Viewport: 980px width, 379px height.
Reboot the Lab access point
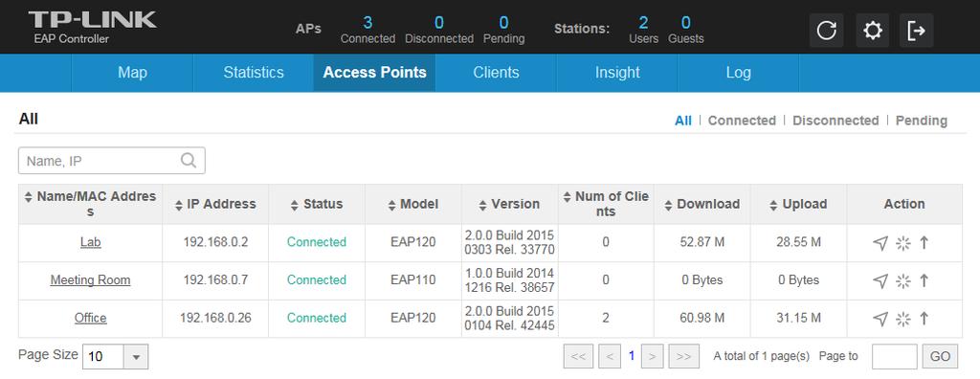[x=903, y=243]
